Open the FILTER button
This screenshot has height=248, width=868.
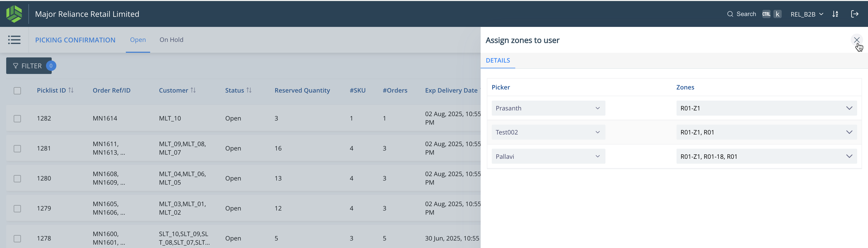29,66
